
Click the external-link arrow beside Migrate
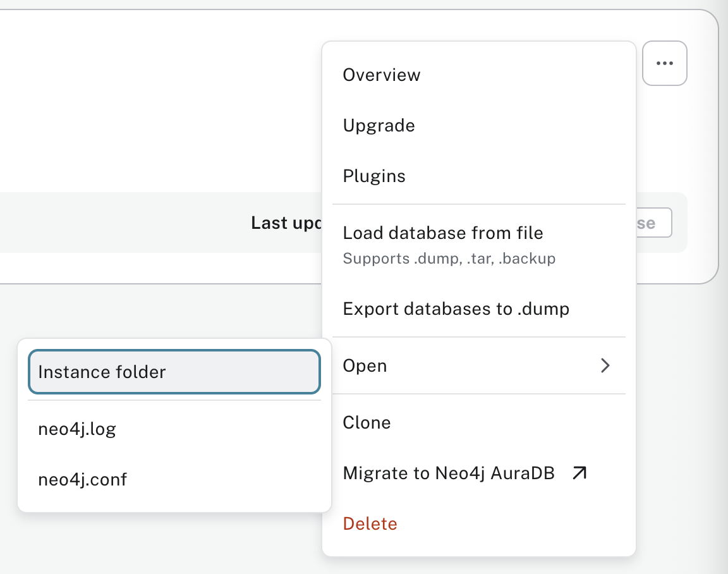point(579,473)
